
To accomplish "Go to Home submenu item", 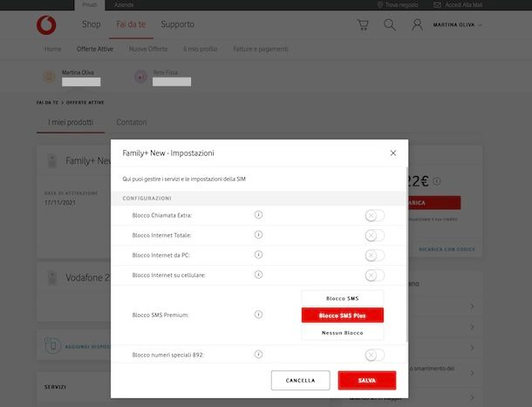I will 52,49.
